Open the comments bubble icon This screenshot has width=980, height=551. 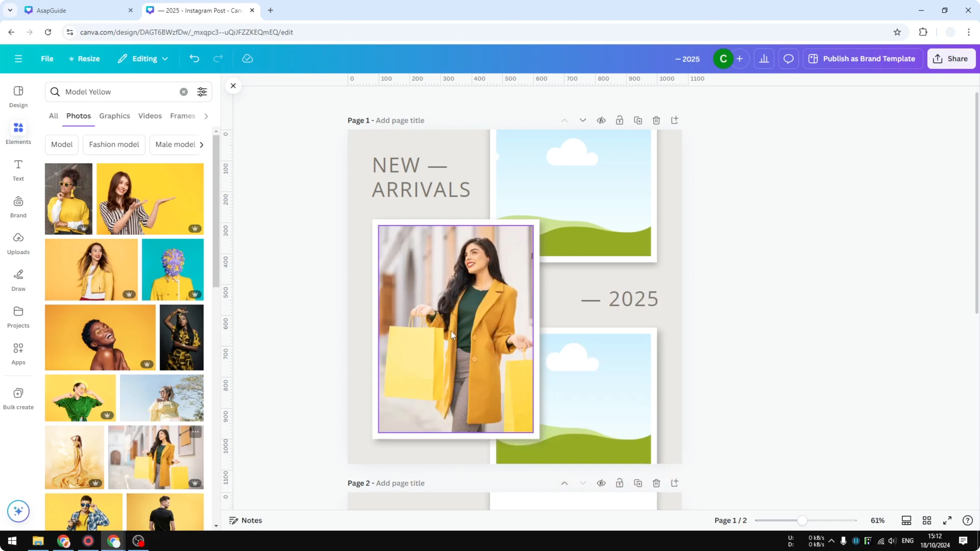[x=788, y=59]
